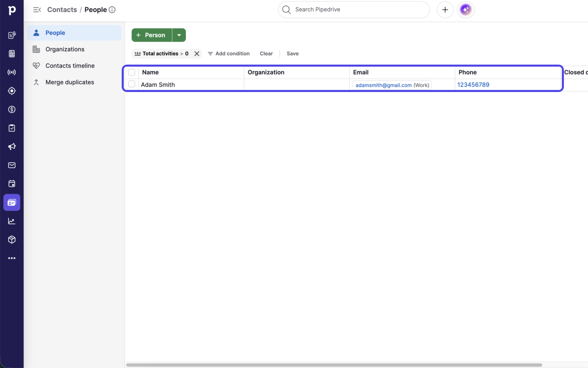This screenshot has height=368, width=588.
Task: Open the target circle icon in sidebar
Action: click(x=12, y=91)
